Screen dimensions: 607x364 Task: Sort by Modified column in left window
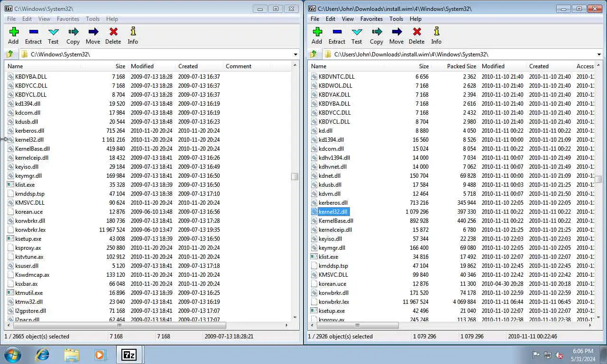[152, 66]
